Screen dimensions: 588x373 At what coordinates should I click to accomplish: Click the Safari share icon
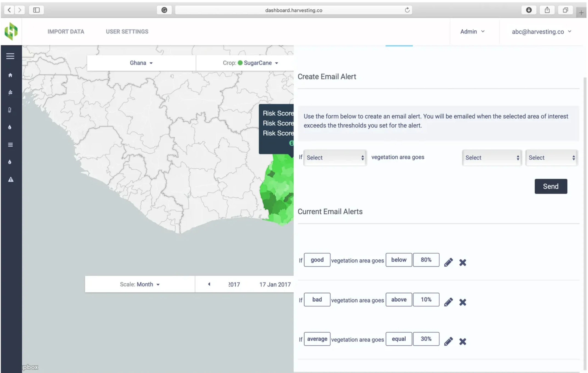(547, 10)
